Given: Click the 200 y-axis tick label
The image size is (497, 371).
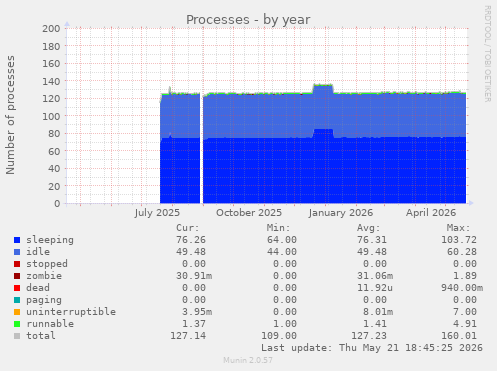Looking at the screenshot, I should 51,29.
